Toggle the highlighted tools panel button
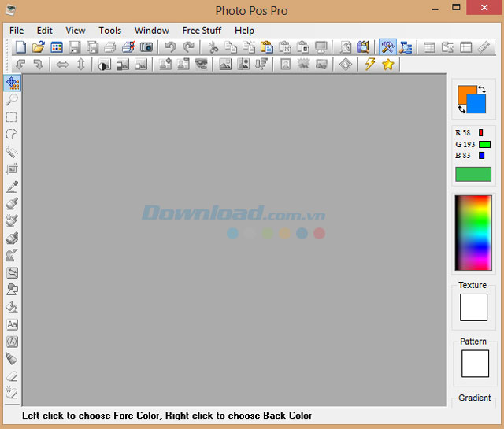This screenshot has height=429, width=504. (x=387, y=47)
